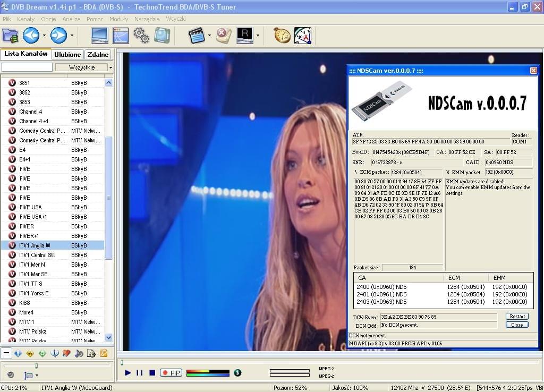Viewport: 544px width, 392px height.
Task: Click the green globe icon near level meter
Action: click(x=237, y=372)
